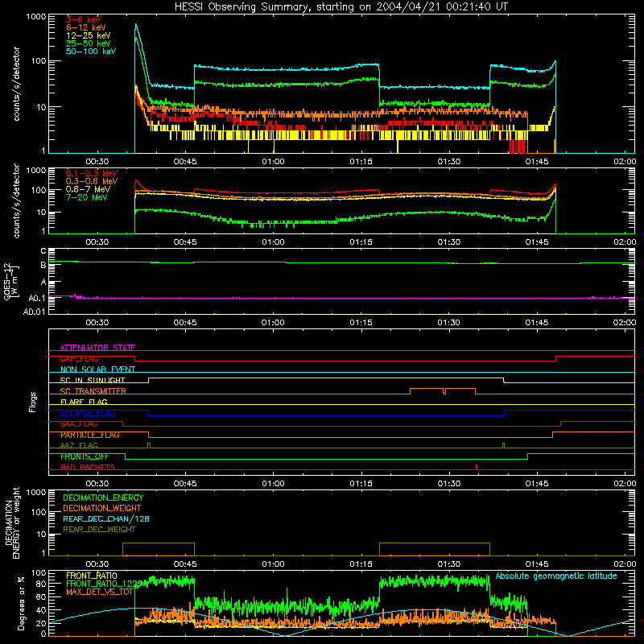Click the 01:00 tick label under top plot
This screenshot has height=644, width=644.
273,162
